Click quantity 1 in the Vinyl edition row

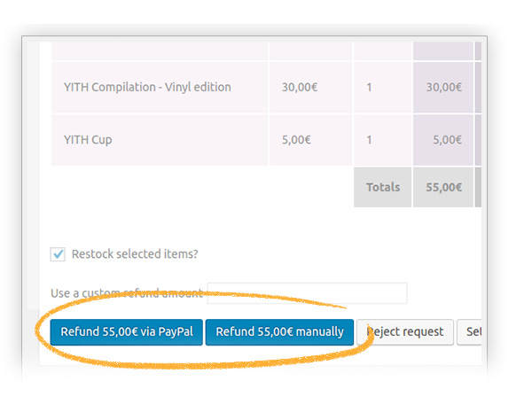[369, 87]
